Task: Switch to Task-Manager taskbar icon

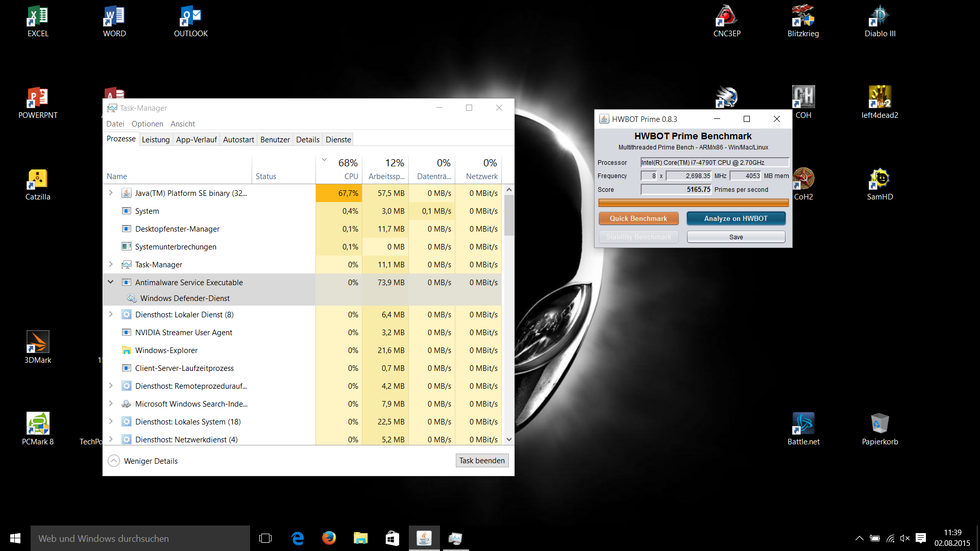Action: (x=456, y=538)
